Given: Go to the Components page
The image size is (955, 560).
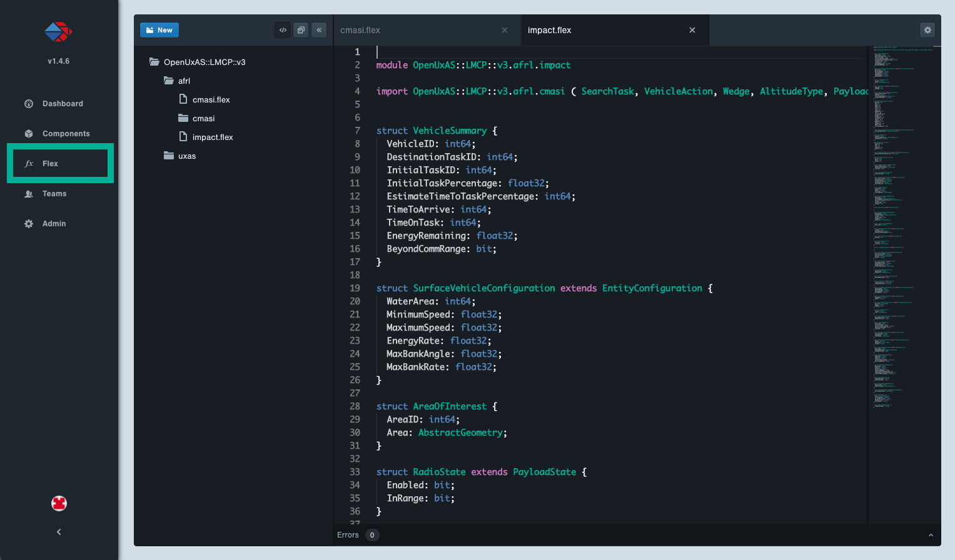Looking at the screenshot, I should tap(66, 134).
